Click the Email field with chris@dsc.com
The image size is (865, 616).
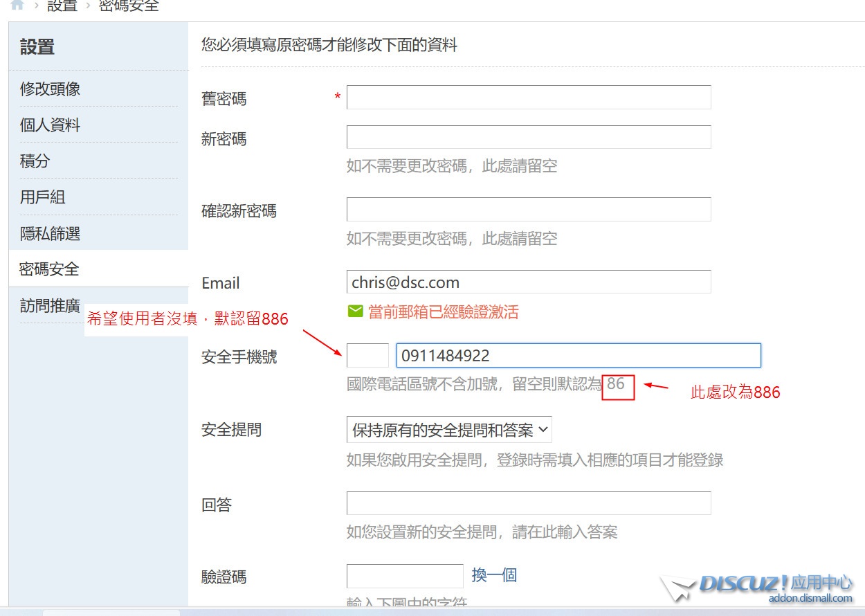[x=528, y=282]
